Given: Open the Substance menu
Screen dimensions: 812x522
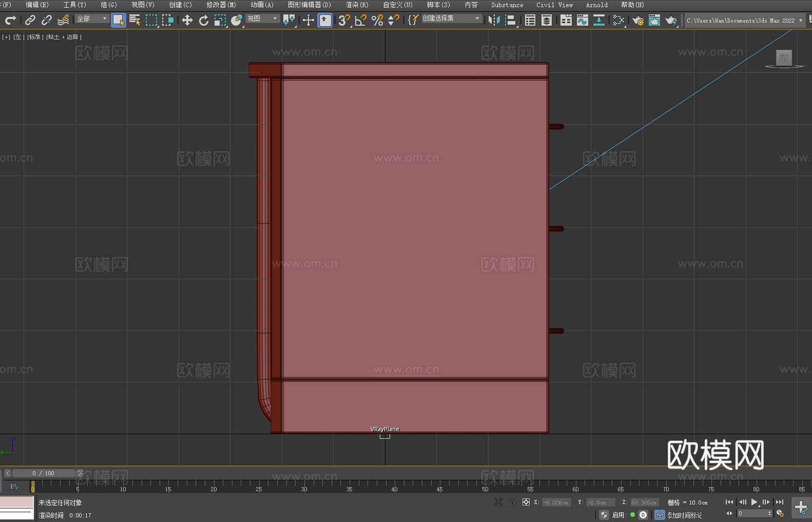Looking at the screenshot, I should coord(507,5).
